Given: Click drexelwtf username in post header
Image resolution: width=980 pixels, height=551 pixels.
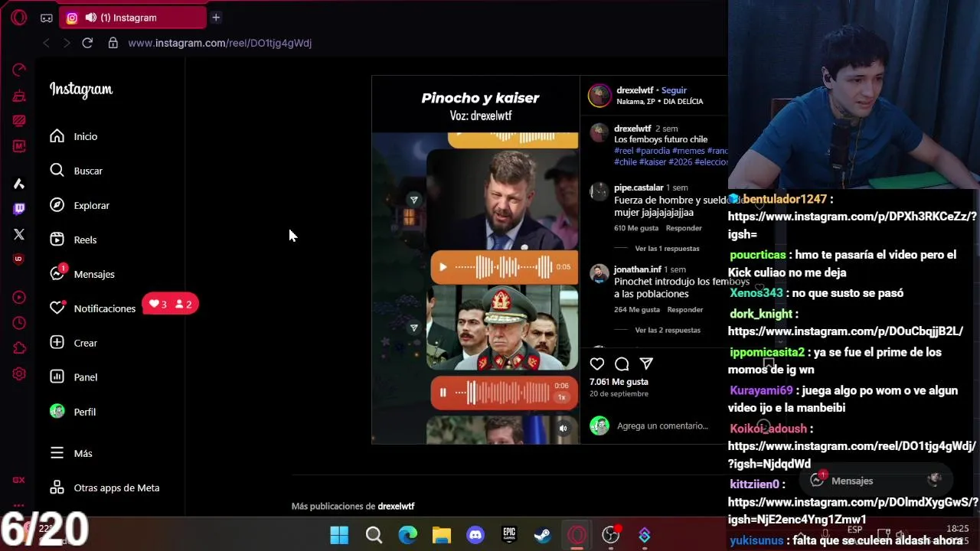Looking at the screenshot, I should click(635, 90).
